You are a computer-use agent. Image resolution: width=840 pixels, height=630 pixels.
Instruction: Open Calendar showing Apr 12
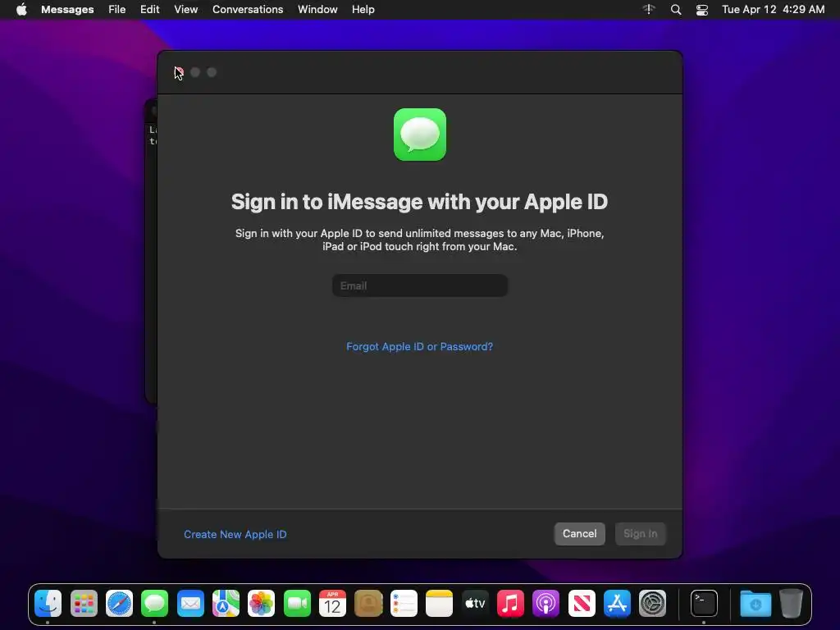click(x=332, y=604)
